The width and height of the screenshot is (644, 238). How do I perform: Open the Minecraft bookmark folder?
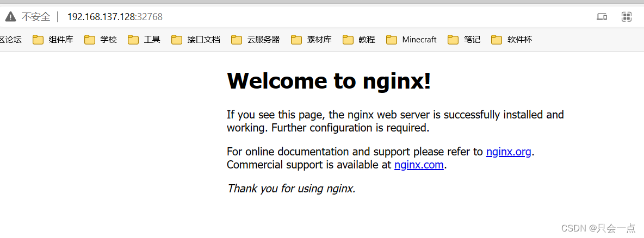click(412, 40)
